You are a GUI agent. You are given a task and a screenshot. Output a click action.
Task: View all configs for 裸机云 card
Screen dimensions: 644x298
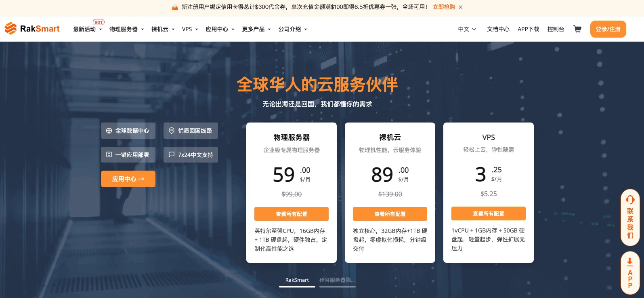tap(390, 214)
